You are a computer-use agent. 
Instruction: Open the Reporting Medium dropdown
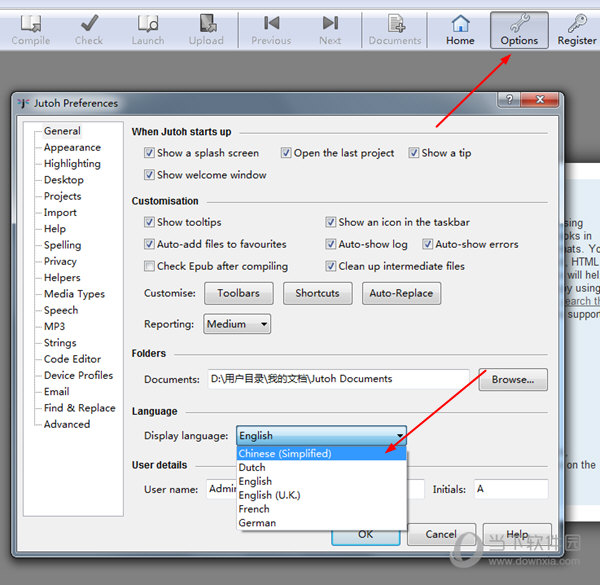tap(237, 324)
